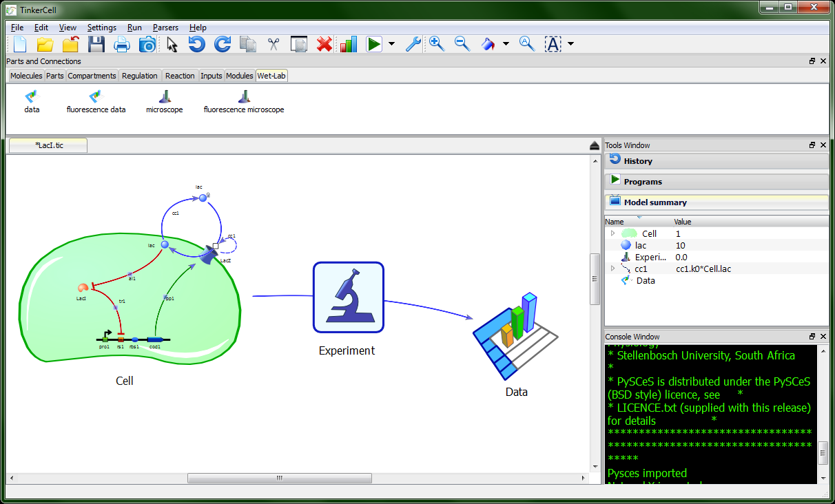Open the dropdown next to the play button
This screenshot has width=835, height=504.
point(391,44)
